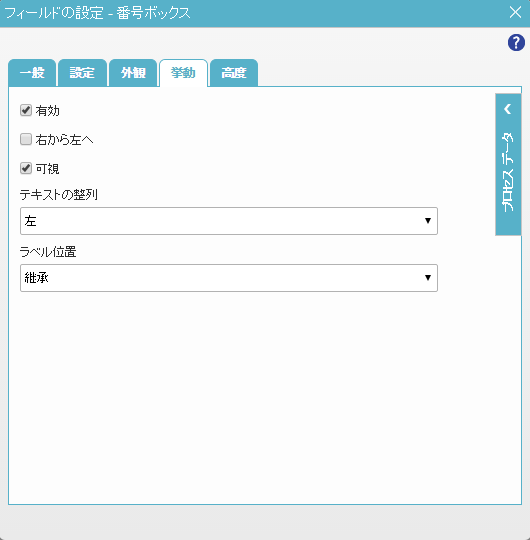The width and height of the screenshot is (530, 540).
Task: Open help via the blue question mark icon
Action: pyautogui.click(x=516, y=43)
